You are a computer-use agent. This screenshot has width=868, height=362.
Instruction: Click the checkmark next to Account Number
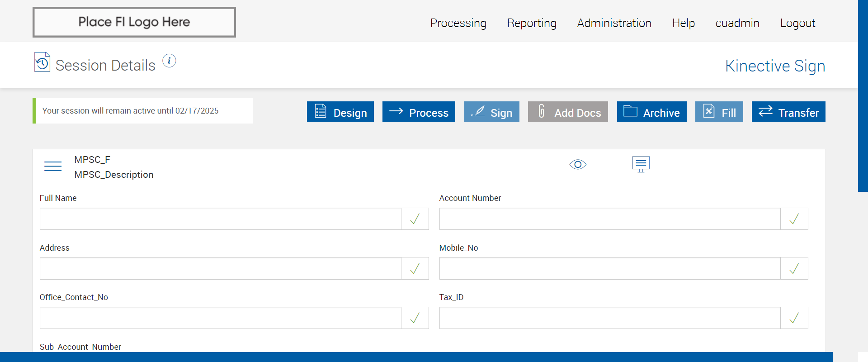click(x=794, y=219)
